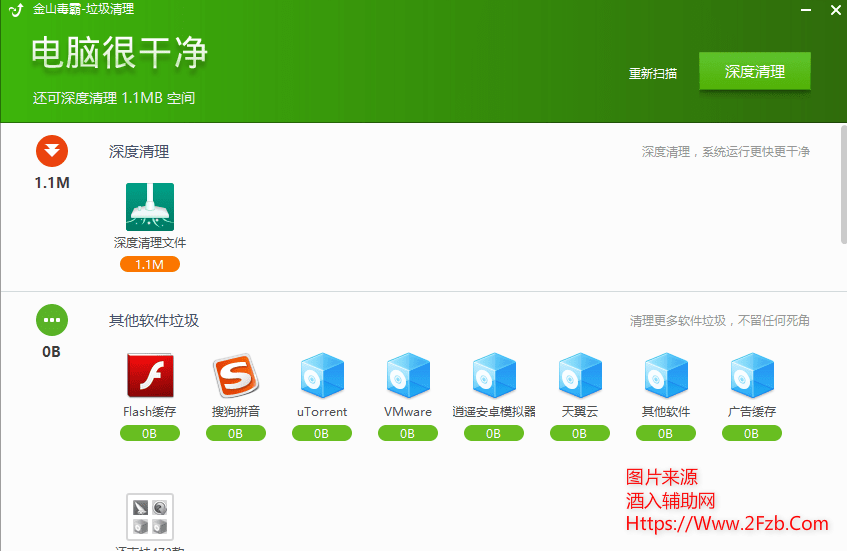
Task: Collapse the 深度清理 section via orange arrow
Action: click(x=52, y=152)
